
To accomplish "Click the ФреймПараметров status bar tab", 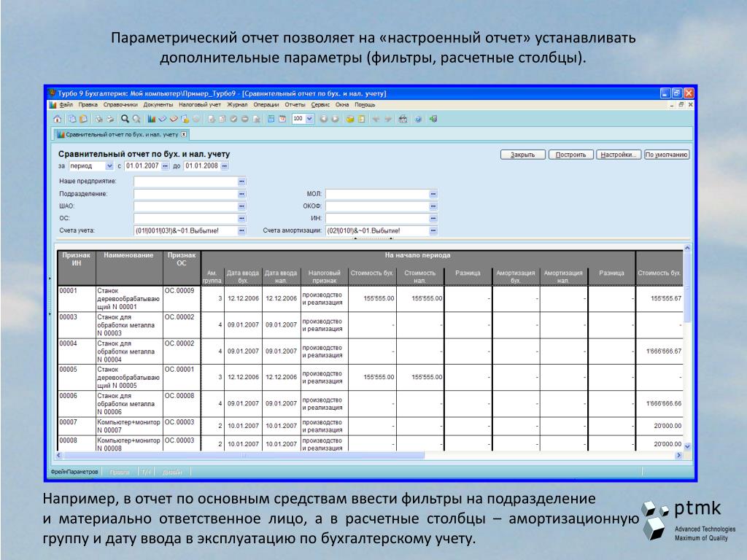I will tap(74, 472).
